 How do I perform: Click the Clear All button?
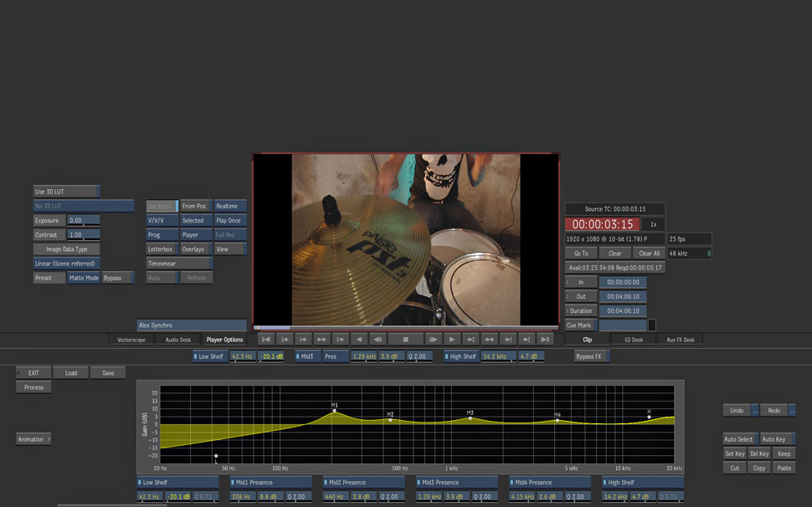click(x=650, y=253)
